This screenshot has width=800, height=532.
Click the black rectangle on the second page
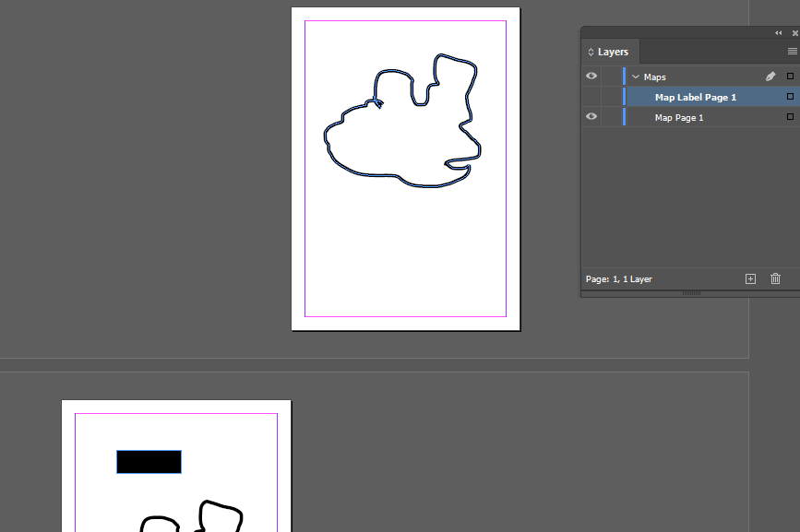(149, 460)
